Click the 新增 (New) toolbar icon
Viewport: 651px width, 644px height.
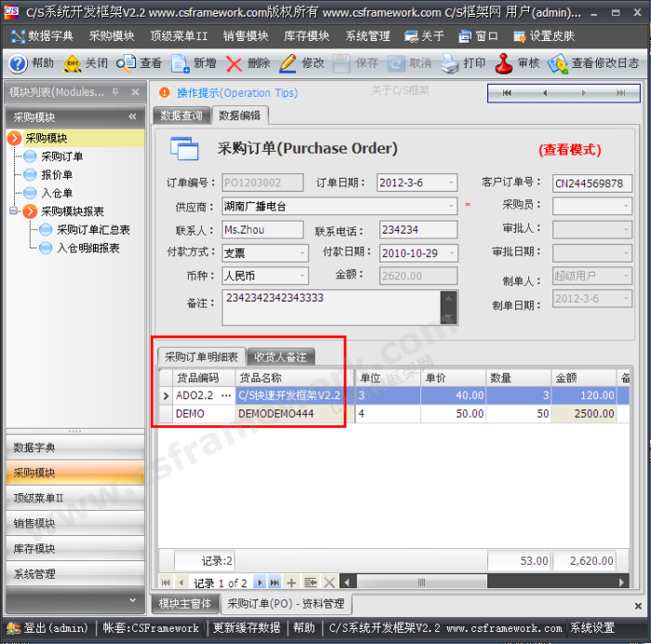tap(180, 63)
